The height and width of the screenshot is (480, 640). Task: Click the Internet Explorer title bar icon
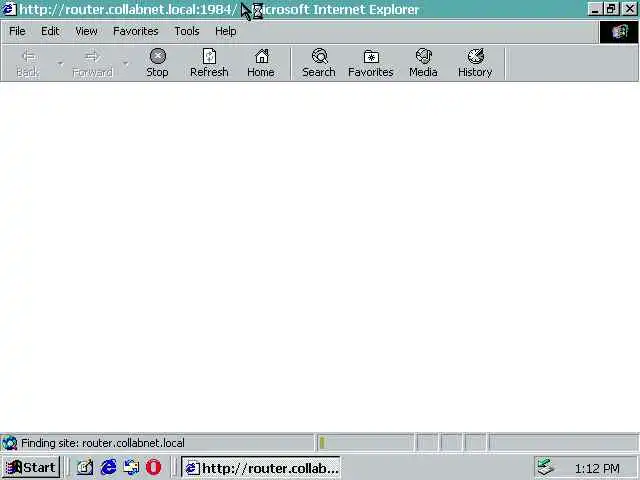(x=9, y=9)
